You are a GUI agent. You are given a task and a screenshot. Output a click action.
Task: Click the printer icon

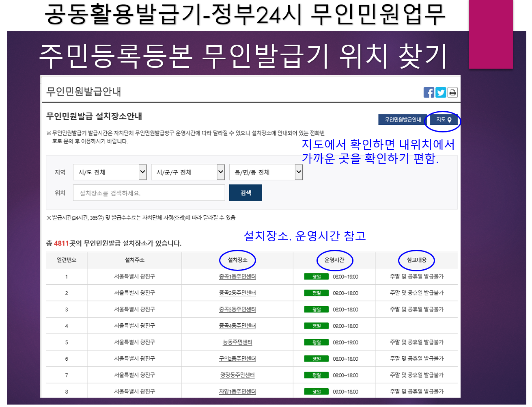[x=452, y=93]
